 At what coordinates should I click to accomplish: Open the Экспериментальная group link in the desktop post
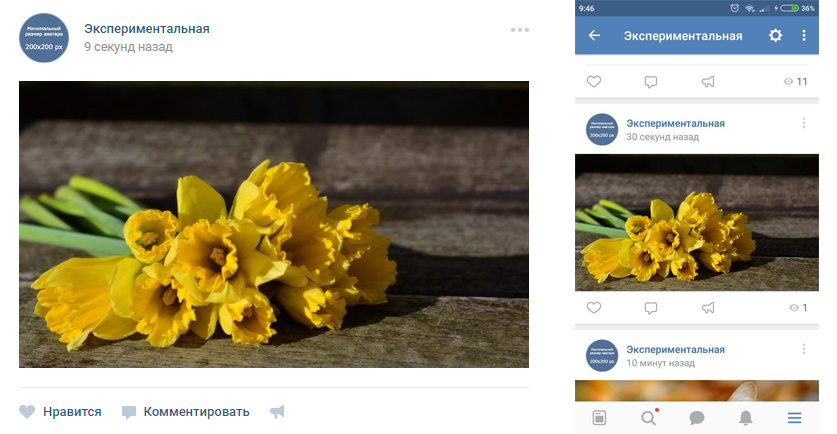(x=147, y=29)
